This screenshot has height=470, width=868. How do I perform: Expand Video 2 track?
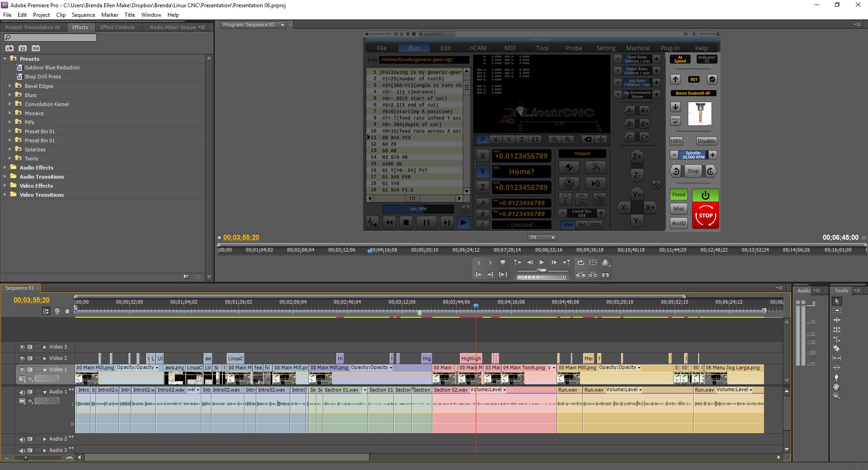(45, 359)
